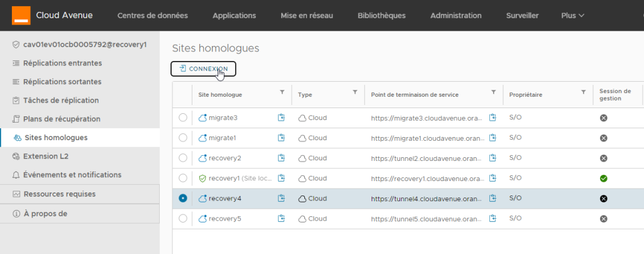
Task: Click the migrate3 session status icon
Action: 603,118
